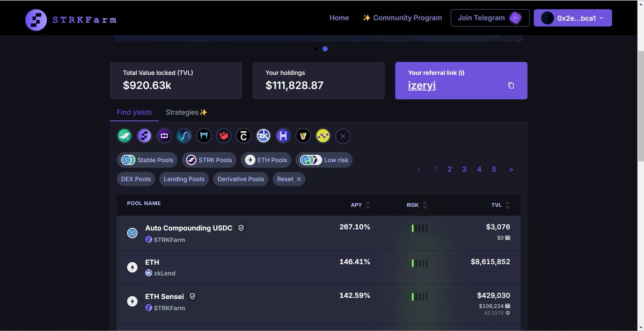Click the Your holdings $111,828.87 card

pyautogui.click(x=319, y=81)
